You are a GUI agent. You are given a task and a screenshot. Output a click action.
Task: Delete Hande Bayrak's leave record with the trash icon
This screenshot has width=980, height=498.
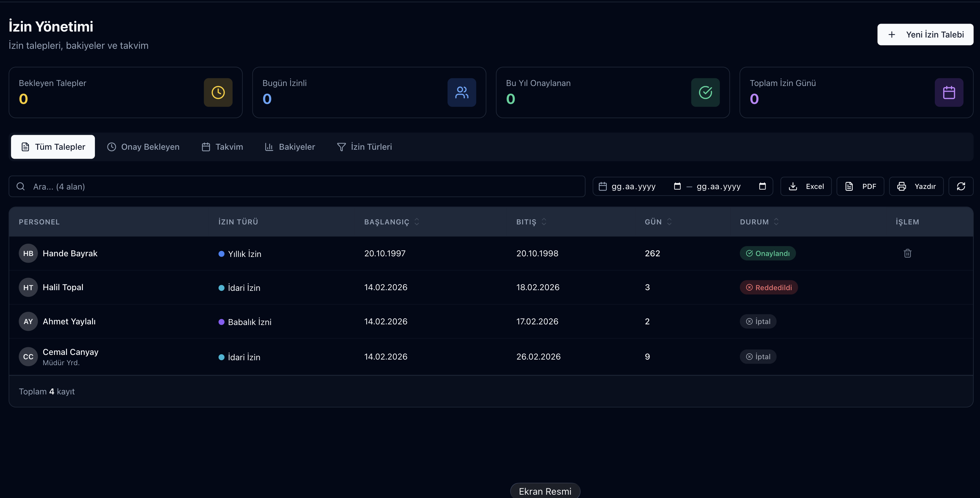(x=907, y=253)
